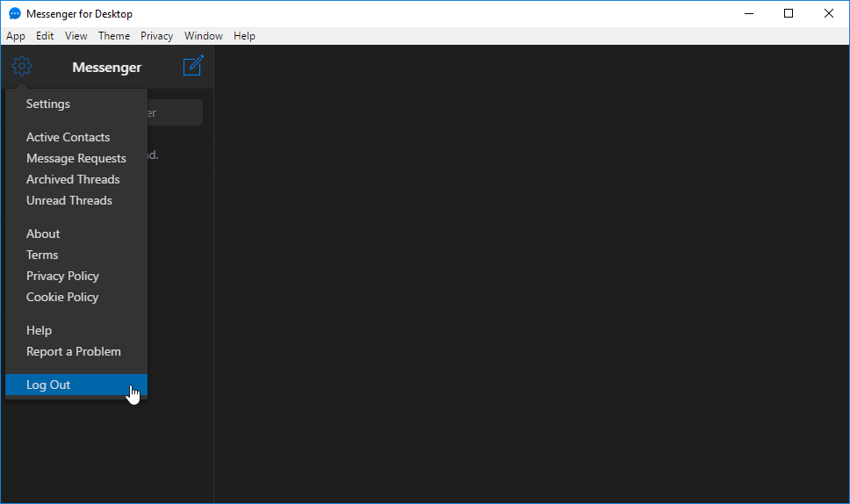Screen dimensions: 850x504
Task: Open the Help menu in menu bar
Action: (x=244, y=36)
